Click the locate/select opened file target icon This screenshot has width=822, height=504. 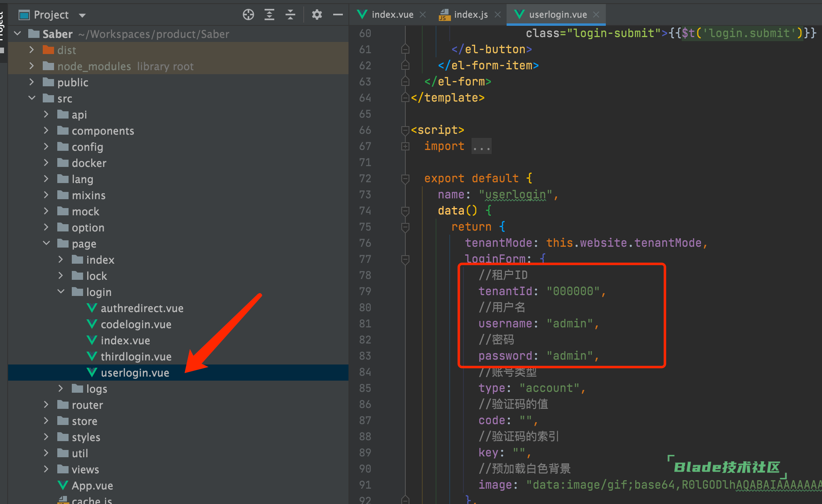click(248, 15)
